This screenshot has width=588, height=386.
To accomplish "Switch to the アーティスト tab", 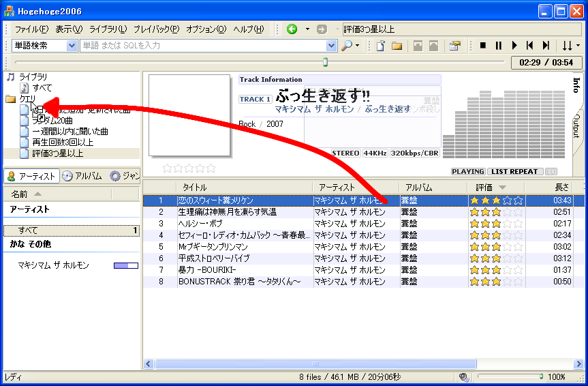I will click(31, 176).
